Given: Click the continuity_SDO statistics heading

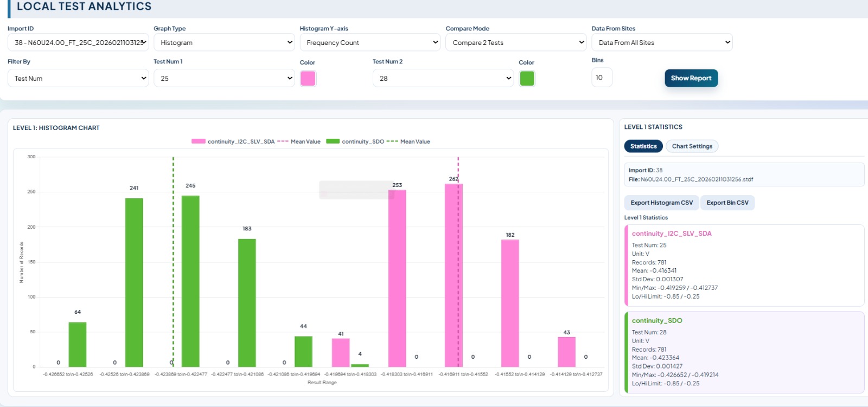Looking at the screenshot, I should pyautogui.click(x=657, y=321).
